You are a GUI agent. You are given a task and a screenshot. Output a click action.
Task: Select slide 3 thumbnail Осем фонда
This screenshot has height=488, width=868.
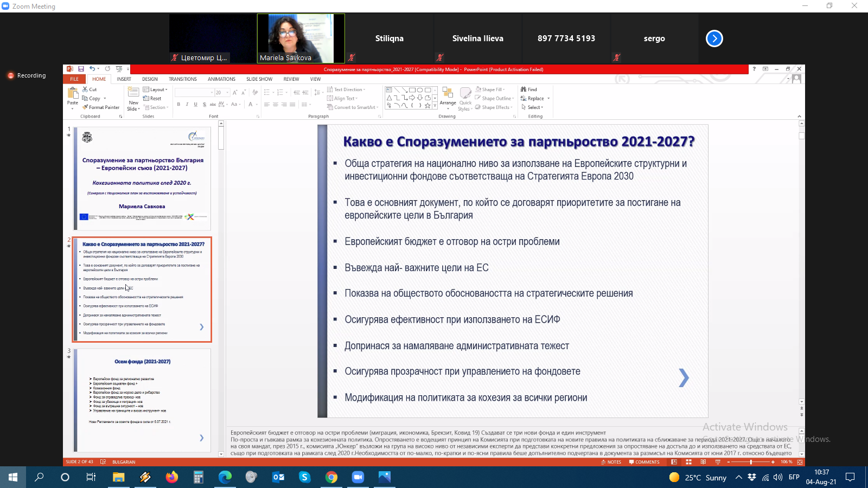pyautogui.click(x=142, y=400)
